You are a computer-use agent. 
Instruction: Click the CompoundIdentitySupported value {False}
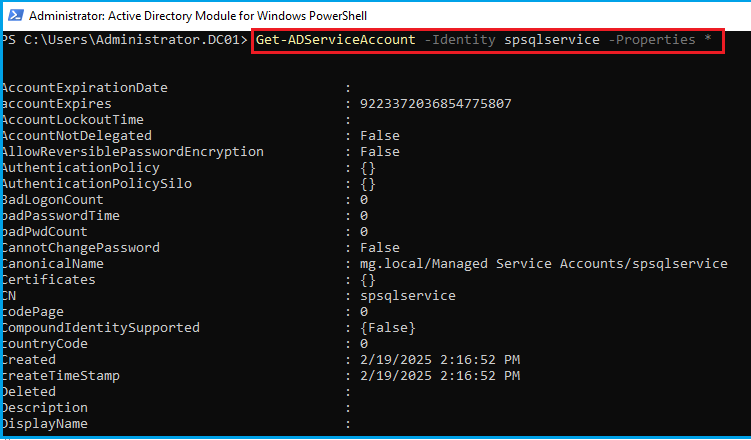click(388, 328)
